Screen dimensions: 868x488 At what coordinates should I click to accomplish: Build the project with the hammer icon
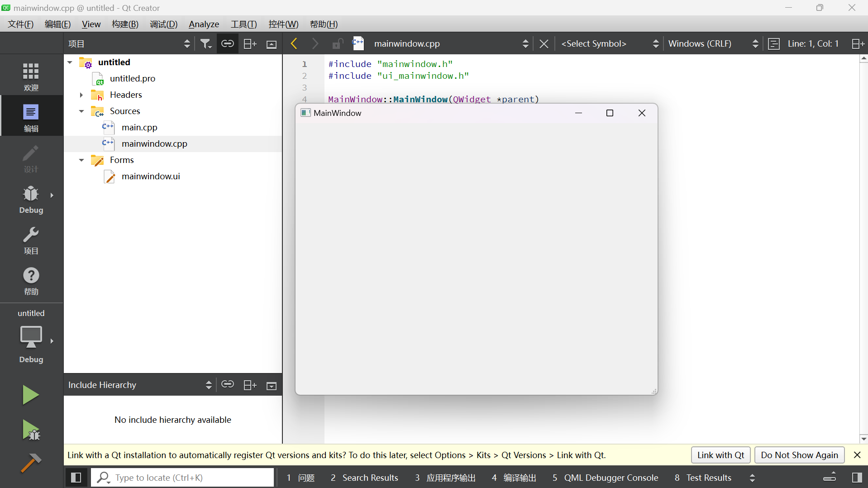point(31,463)
